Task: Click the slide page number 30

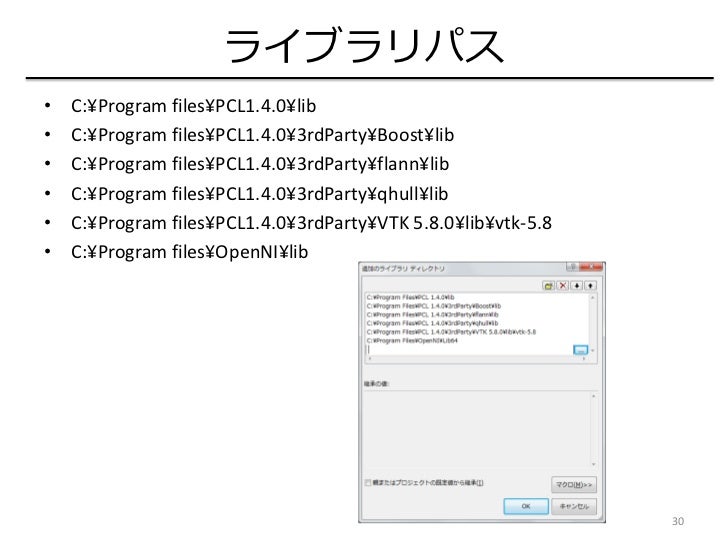Action: (678, 521)
